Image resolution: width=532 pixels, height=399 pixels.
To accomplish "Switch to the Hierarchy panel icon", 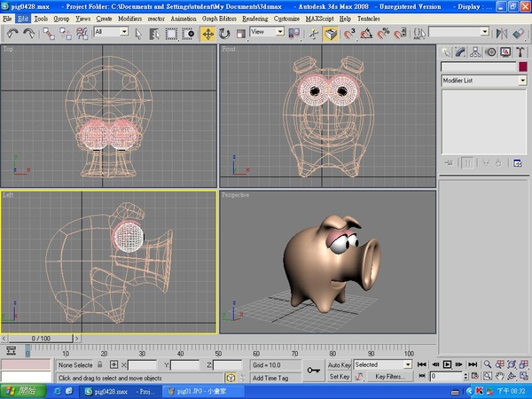I will pos(476,51).
